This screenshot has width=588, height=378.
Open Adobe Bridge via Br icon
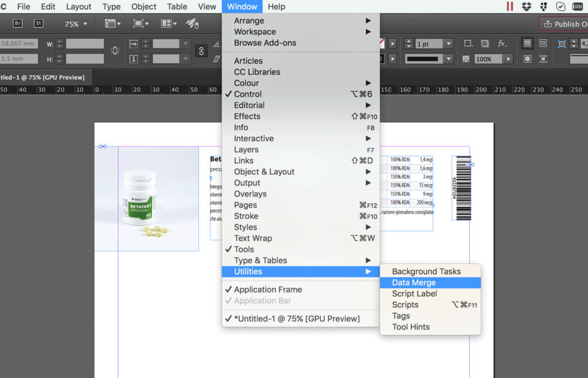17,23
